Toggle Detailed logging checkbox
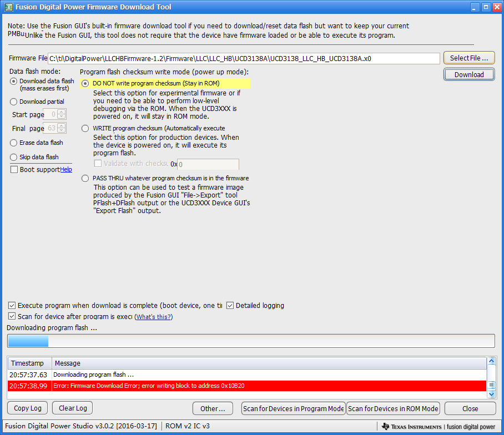Viewport: 504px width, 435px height. click(x=230, y=306)
